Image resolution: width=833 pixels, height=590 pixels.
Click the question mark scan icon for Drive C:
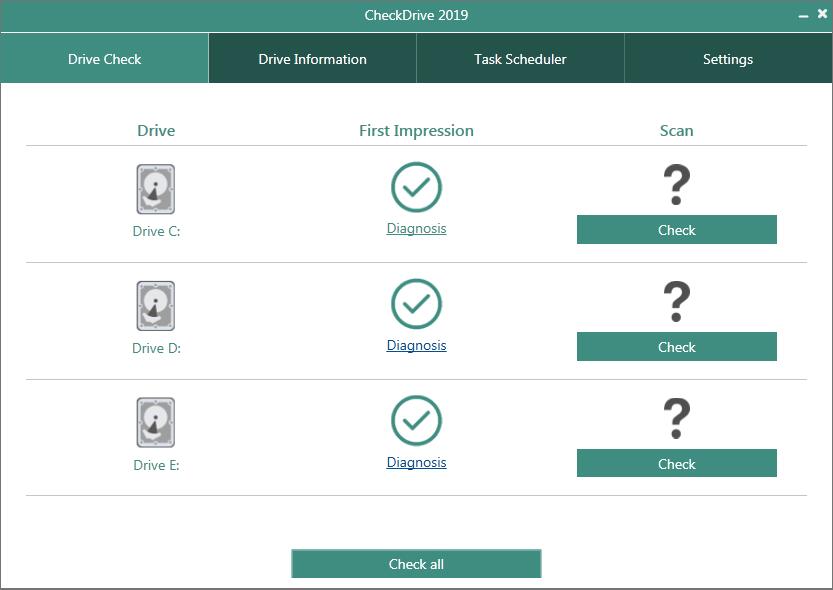[677, 186]
